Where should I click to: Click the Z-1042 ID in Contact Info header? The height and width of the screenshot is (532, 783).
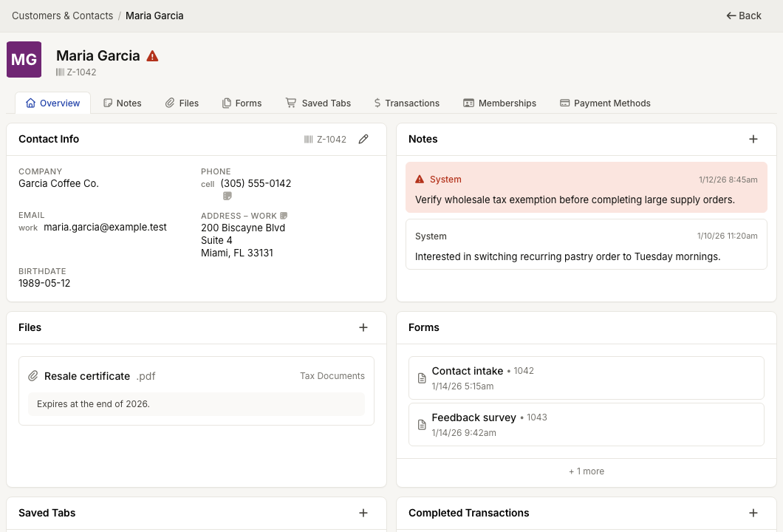coord(332,140)
